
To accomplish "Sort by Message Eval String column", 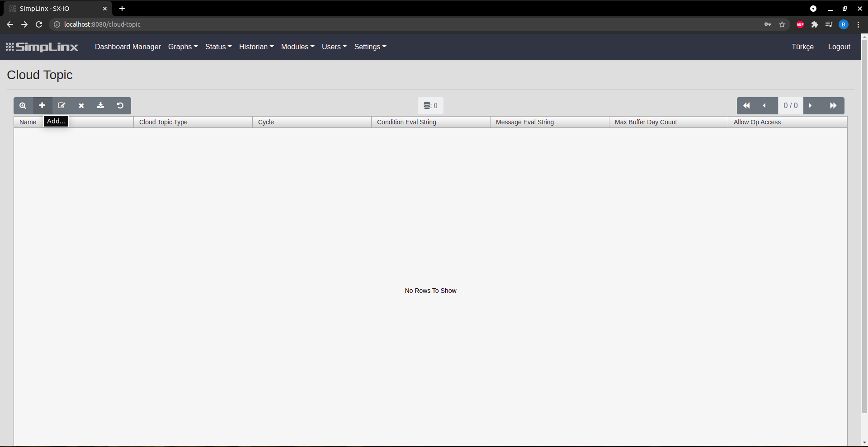I will tap(550, 122).
